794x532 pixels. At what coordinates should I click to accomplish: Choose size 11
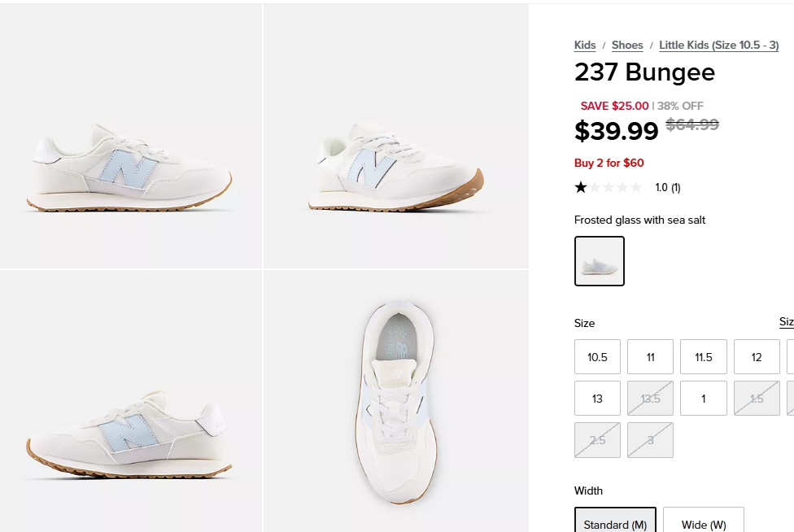651,357
